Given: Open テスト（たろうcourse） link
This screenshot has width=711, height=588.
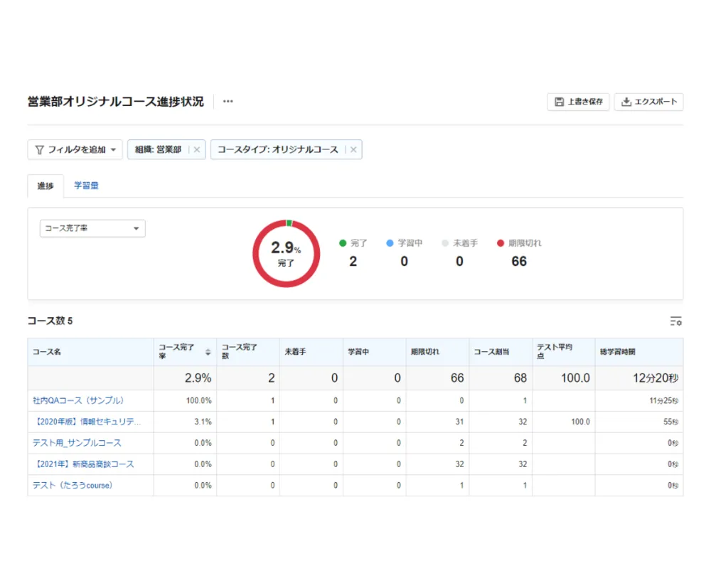Looking at the screenshot, I should tap(73, 486).
